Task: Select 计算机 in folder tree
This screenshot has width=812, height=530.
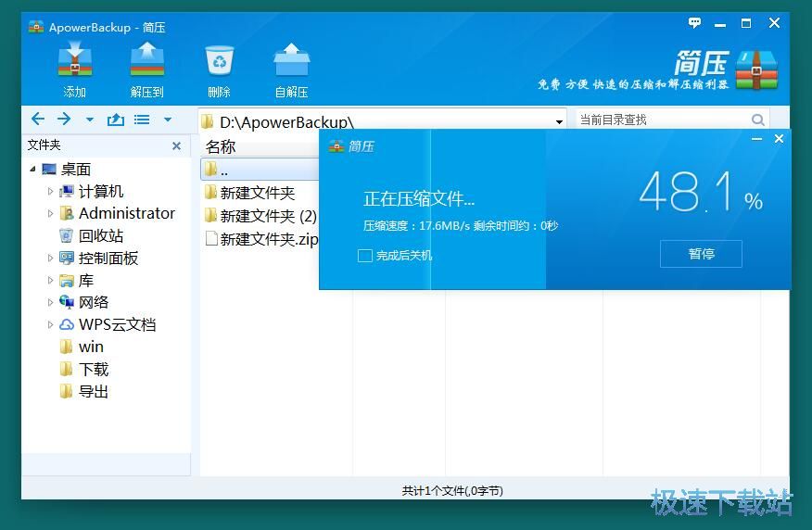Action: coord(101,192)
